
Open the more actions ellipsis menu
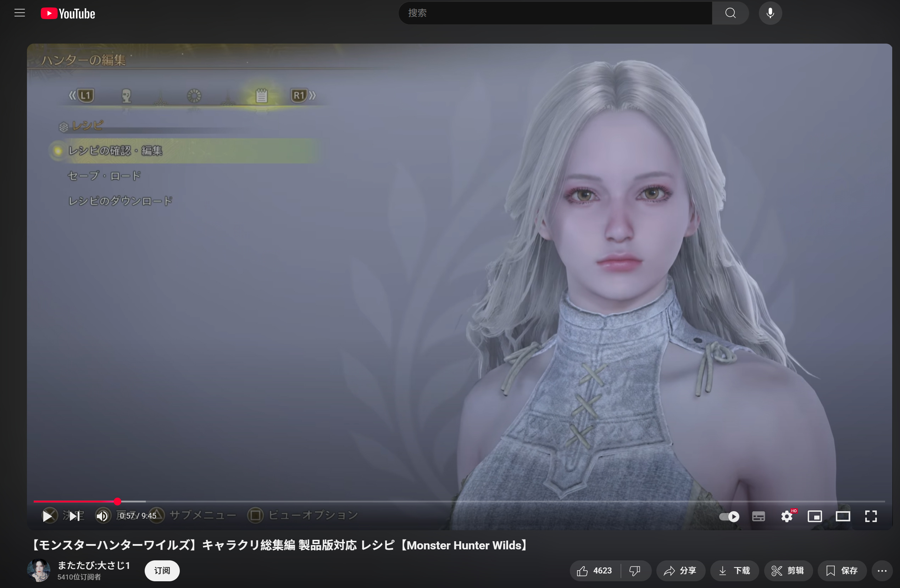882,571
